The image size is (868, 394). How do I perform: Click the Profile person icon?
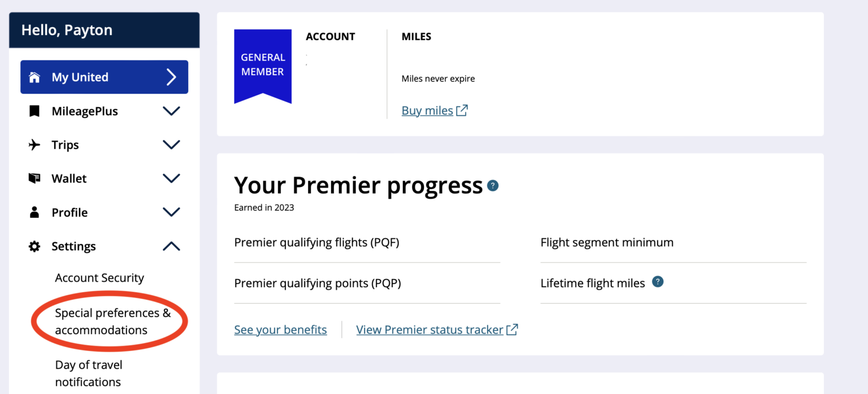pos(34,212)
